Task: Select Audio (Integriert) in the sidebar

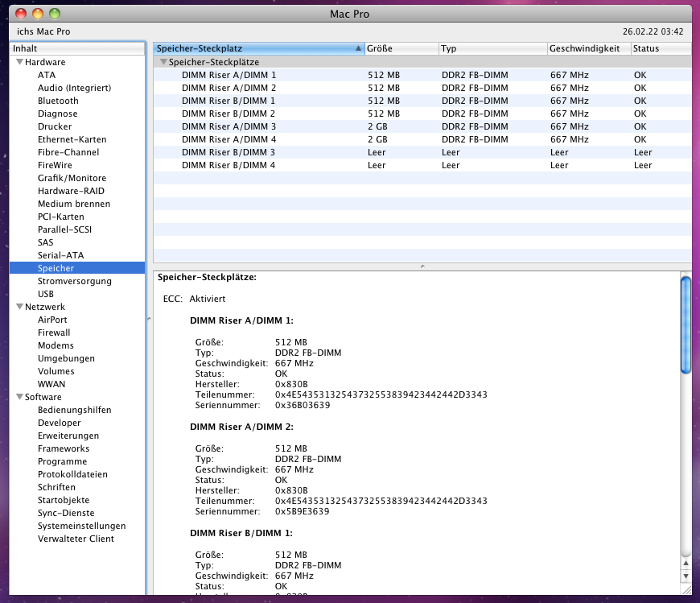Action: tap(74, 88)
